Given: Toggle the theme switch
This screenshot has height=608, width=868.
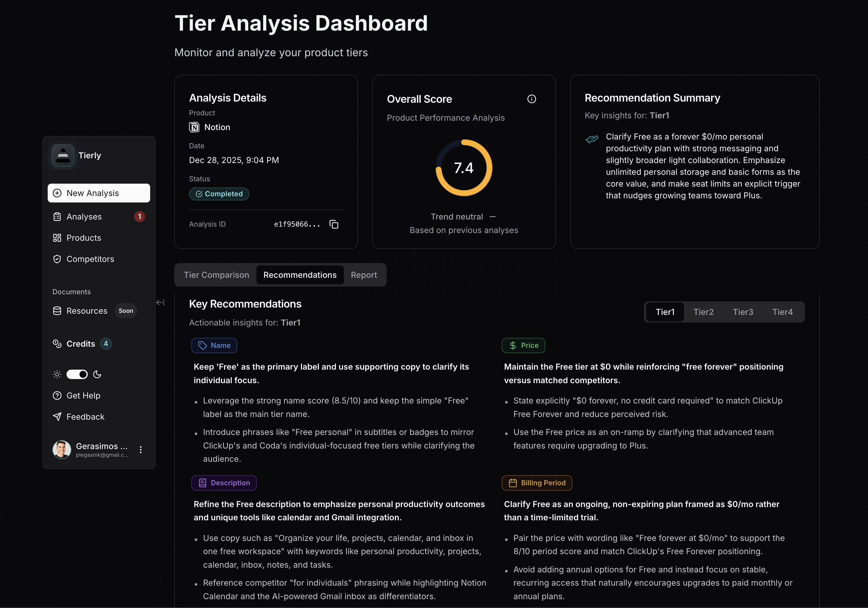Looking at the screenshot, I should [77, 374].
